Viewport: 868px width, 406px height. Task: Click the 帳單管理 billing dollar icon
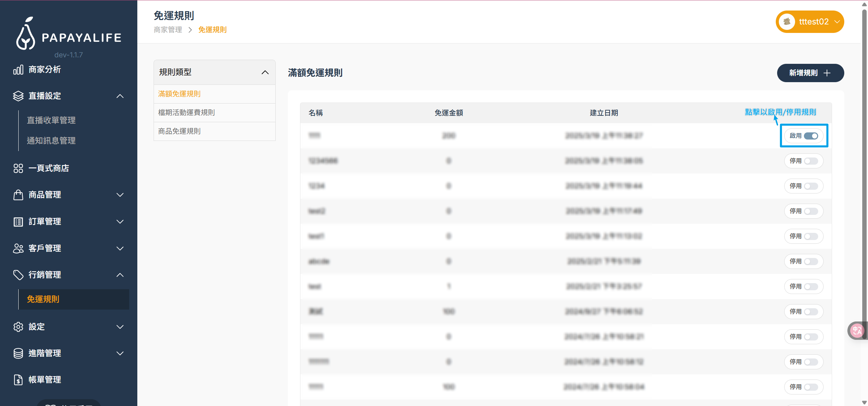click(18, 380)
